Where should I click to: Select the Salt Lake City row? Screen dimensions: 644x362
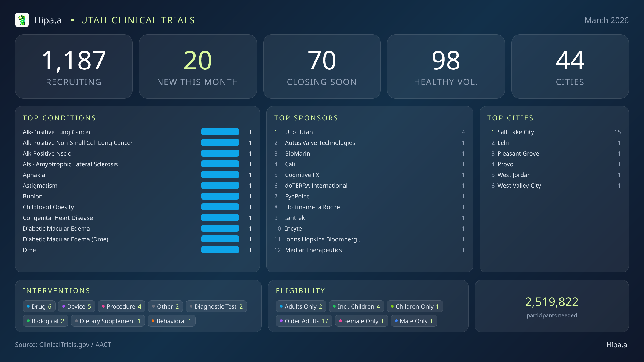tap(515, 132)
